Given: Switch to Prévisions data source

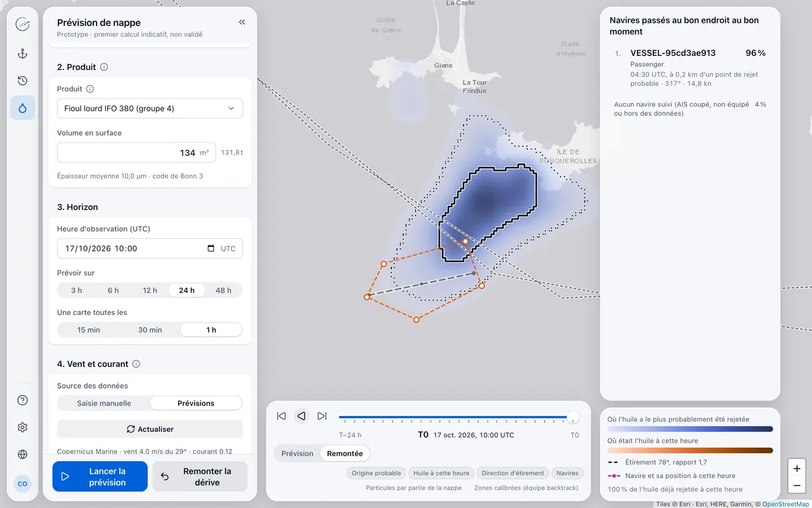Looking at the screenshot, I should click(196, 403).
